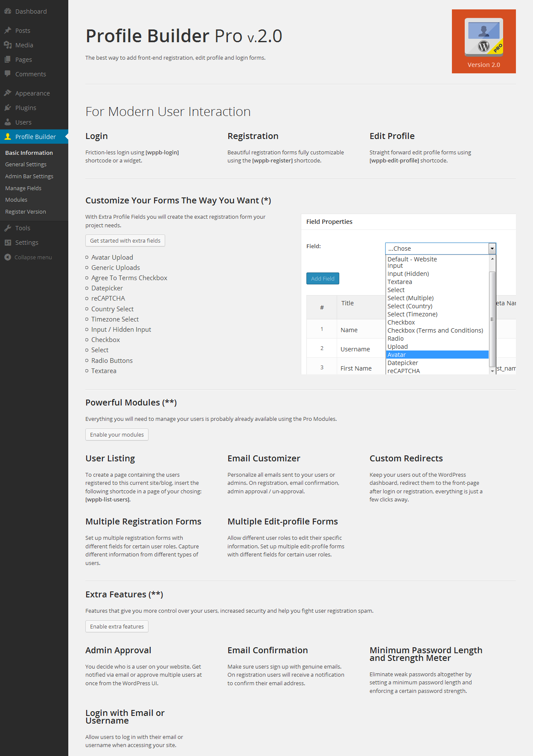Go to the Plugins menu

[x=34, y=107]
